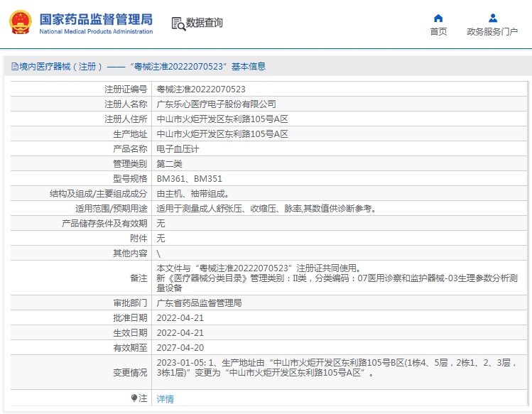Viewport: 532px width, 414px height.
Task: Click the 生产地址 address value
Action: tap(222, 134)
